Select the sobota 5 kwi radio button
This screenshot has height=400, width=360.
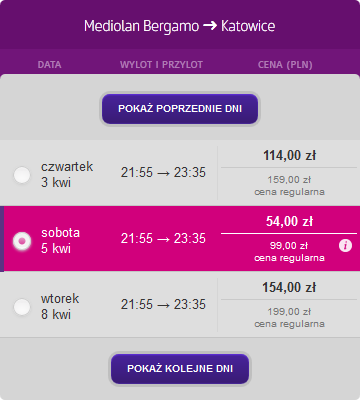point(22,241)
